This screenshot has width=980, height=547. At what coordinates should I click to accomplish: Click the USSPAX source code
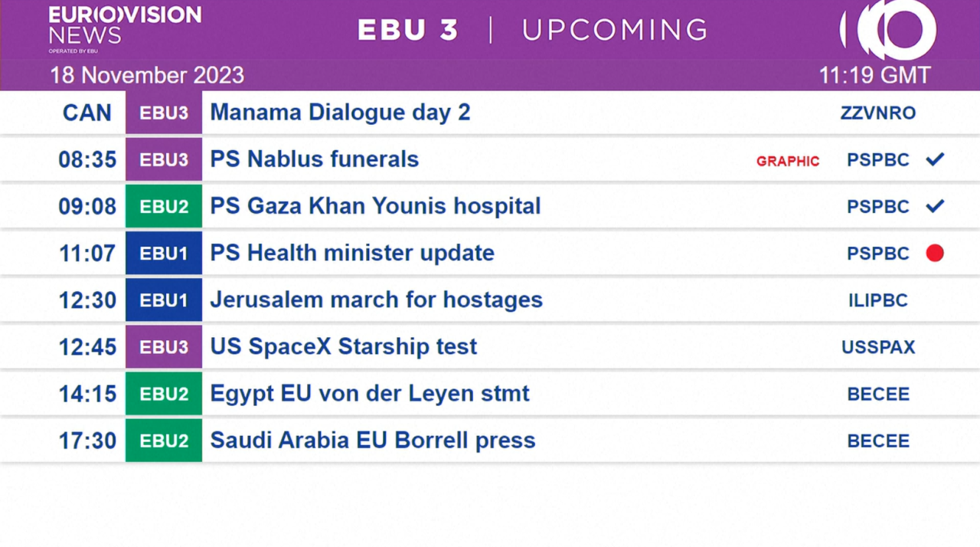tap(878, 347)
